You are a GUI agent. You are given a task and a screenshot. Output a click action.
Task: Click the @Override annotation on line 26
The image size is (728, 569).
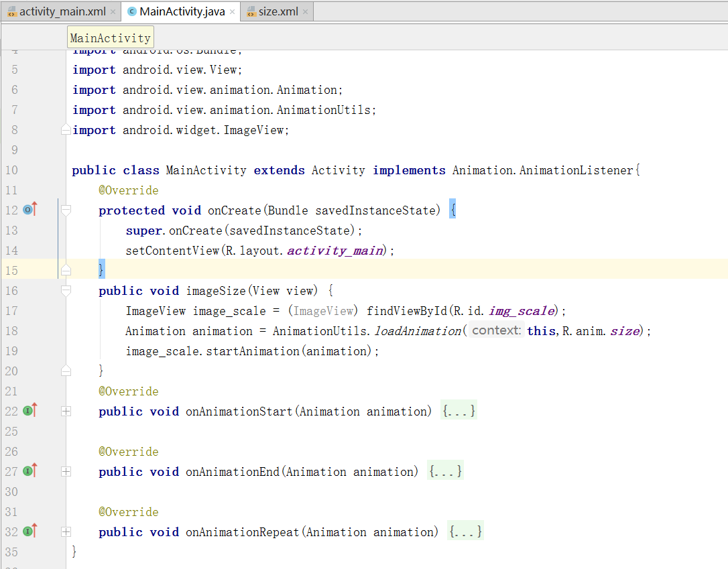coord(129,452)
